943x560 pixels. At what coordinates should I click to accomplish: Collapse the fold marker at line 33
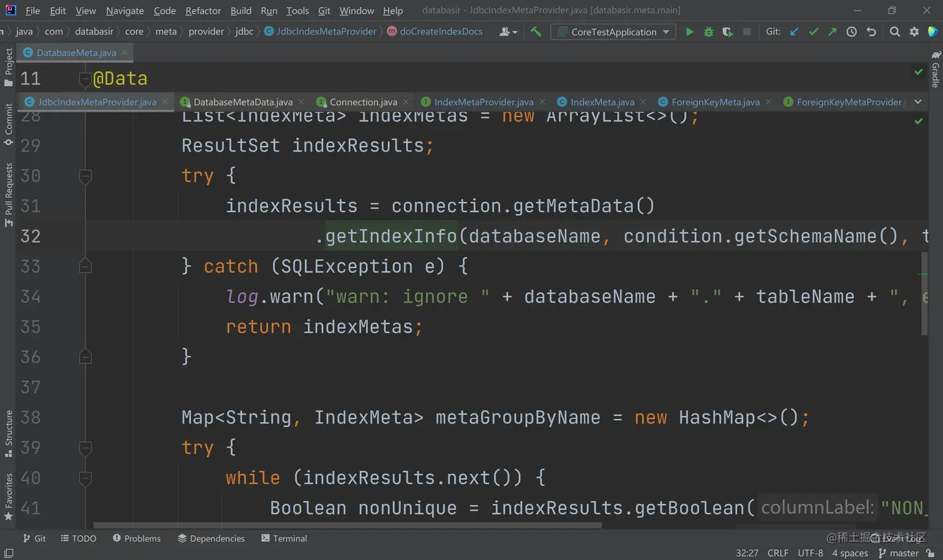[x=85, y=266]
